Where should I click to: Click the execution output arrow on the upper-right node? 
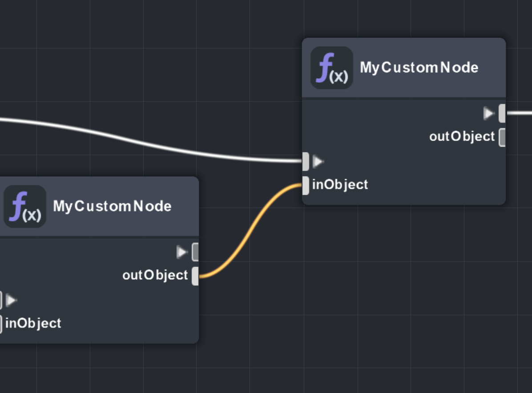[x=489, y=113]
